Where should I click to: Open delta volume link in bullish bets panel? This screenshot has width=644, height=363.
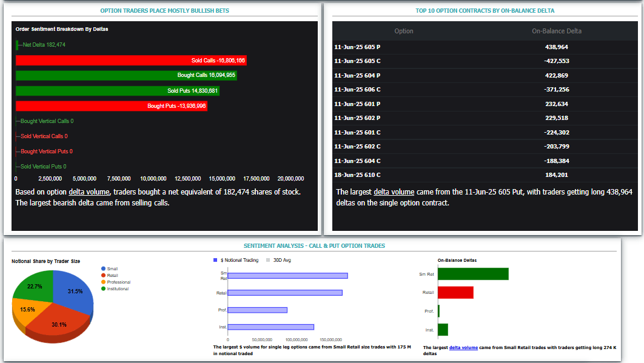89,191
